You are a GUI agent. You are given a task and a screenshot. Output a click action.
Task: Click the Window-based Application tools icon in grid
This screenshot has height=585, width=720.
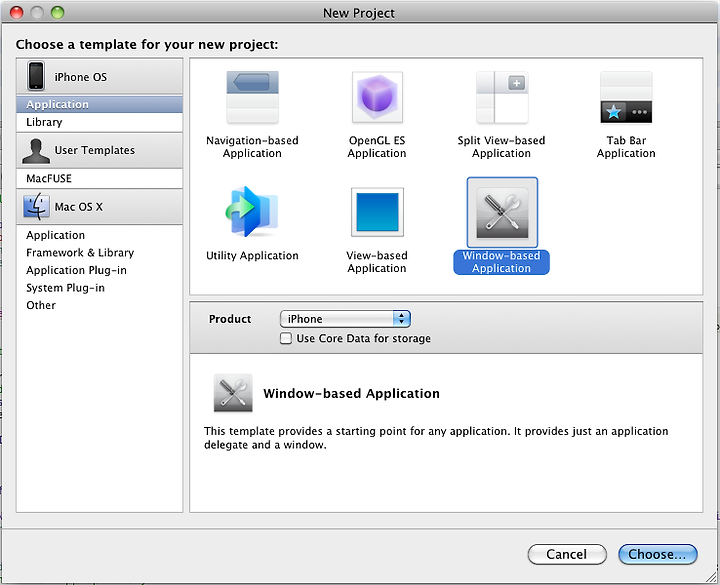tap(502, 213)
